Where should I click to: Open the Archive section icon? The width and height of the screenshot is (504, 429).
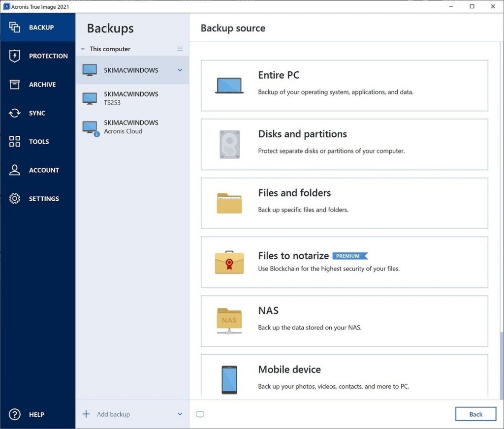(x=14, y=84)
